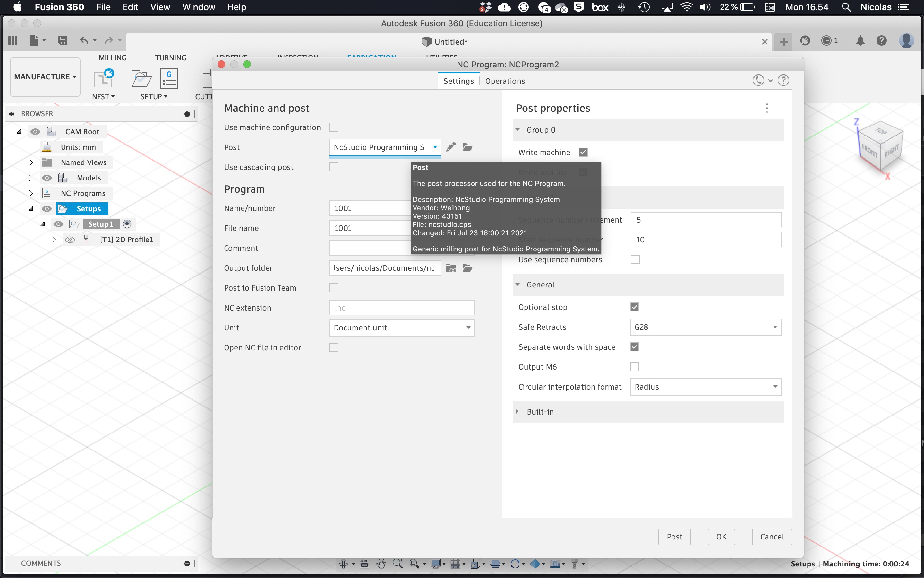924x578 pixels.
Task: Open the Safe Retracts dropdown
Action: pos(705,327)
